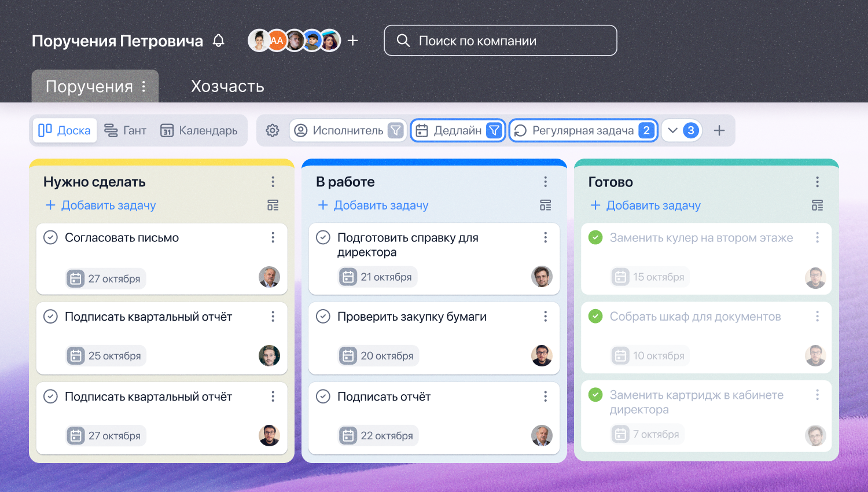The height and width of the screenshot is (492, 868).
Task: Add task in В работе column
Action: [x=373, y=205]
